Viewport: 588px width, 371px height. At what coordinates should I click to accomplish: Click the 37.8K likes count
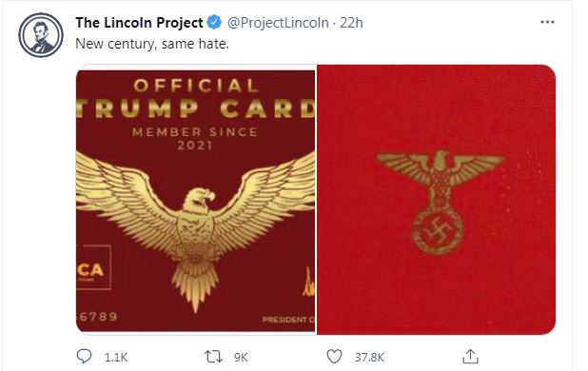pyautogui.click(x=369, y=358)
